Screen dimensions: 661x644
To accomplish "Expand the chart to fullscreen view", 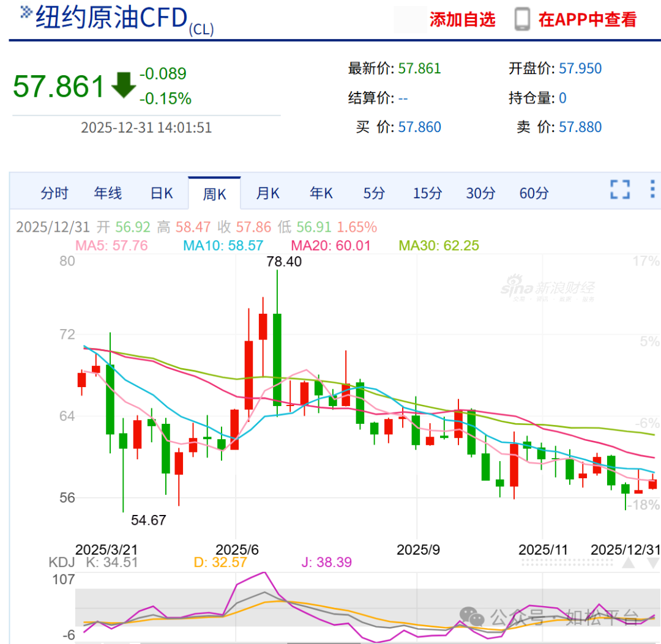I will point(620,190).
